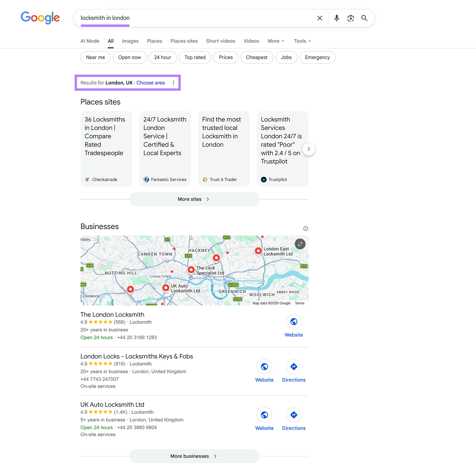This screenshot has width=476, height=476.
Task: Expand the businesses map to full view
Action: [x=300, y=244]
